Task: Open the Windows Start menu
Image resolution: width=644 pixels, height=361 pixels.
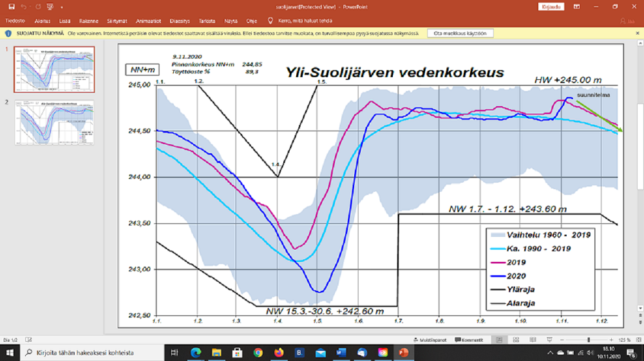Action: [10, 353]
